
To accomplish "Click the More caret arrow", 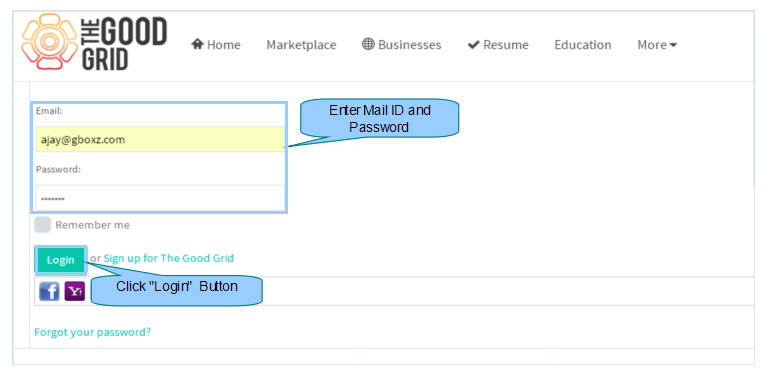I will [673, 45].
